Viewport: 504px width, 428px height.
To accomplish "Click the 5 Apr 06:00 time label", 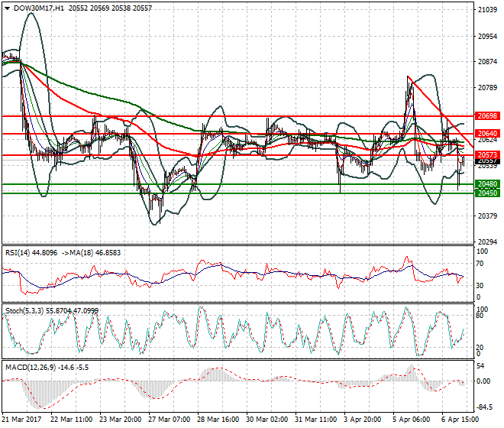I will pos(411,420).
